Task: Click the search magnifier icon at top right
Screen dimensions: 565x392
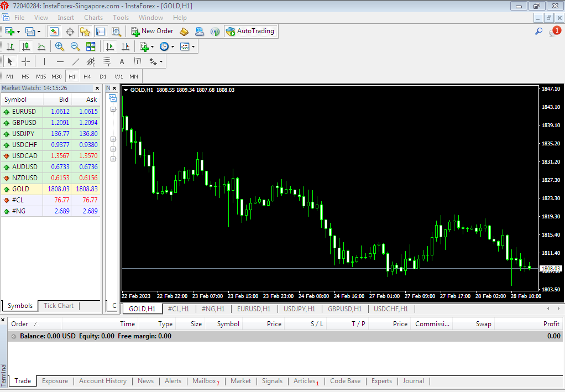Action: (x=538, y=32)
